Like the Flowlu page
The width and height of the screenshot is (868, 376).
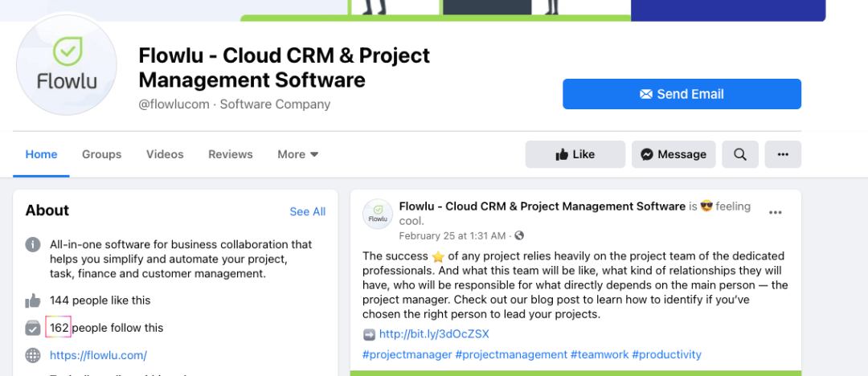point(575,154)
